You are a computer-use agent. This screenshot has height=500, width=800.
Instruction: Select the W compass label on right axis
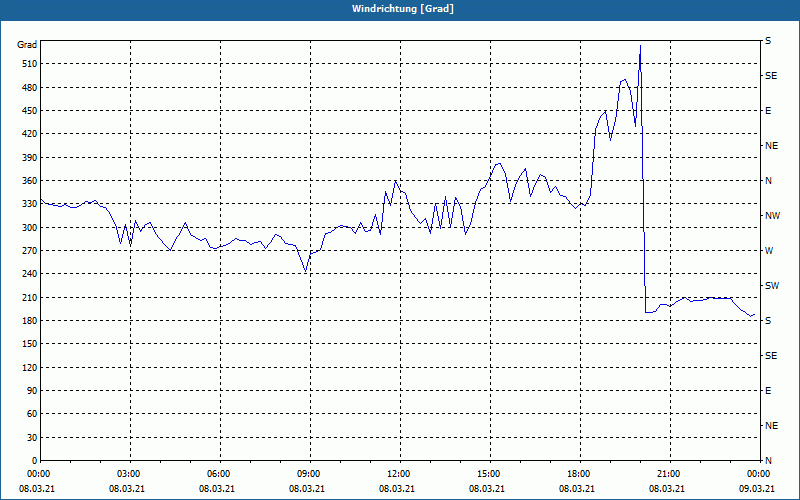[769, 251]
